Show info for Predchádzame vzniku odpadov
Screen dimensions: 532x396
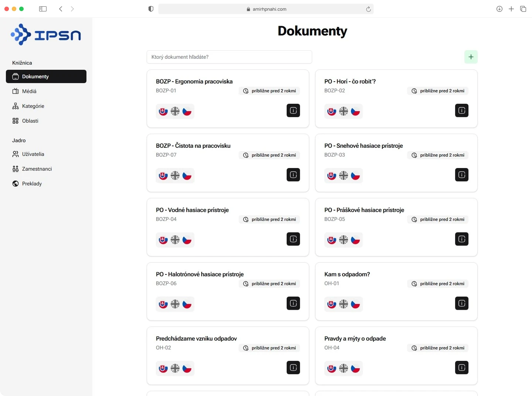coord(293,368)
